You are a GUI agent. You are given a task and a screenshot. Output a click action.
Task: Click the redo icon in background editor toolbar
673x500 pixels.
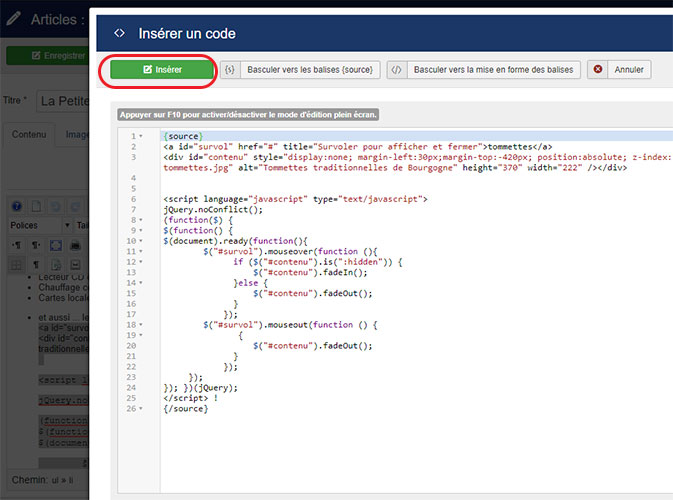(x=75, y=207)
